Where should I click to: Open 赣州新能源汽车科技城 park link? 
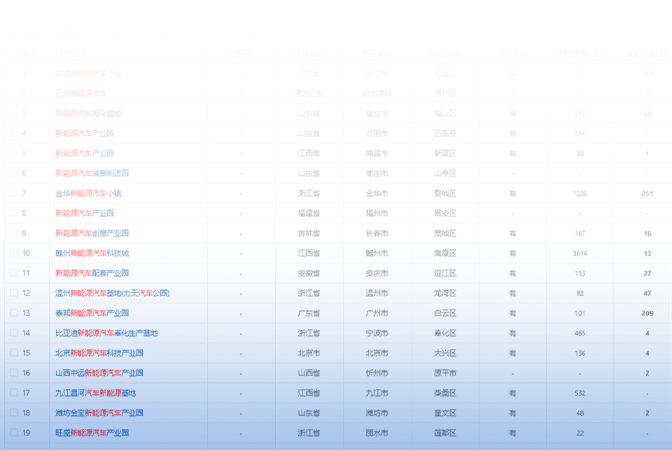click(x=92, y=253)
